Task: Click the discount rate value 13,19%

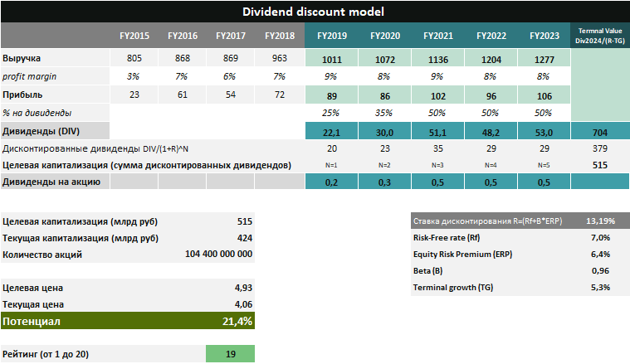Action: 598,221
